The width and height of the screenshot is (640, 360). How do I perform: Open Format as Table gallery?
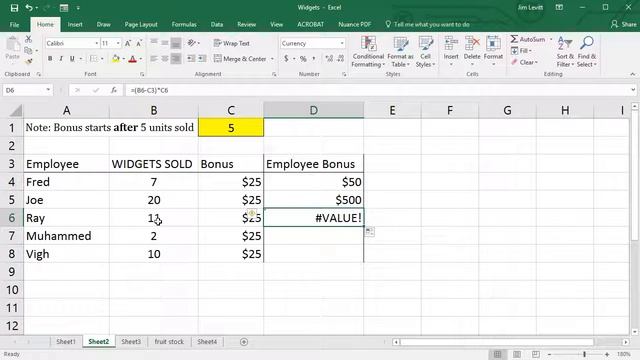coord(400,52)
